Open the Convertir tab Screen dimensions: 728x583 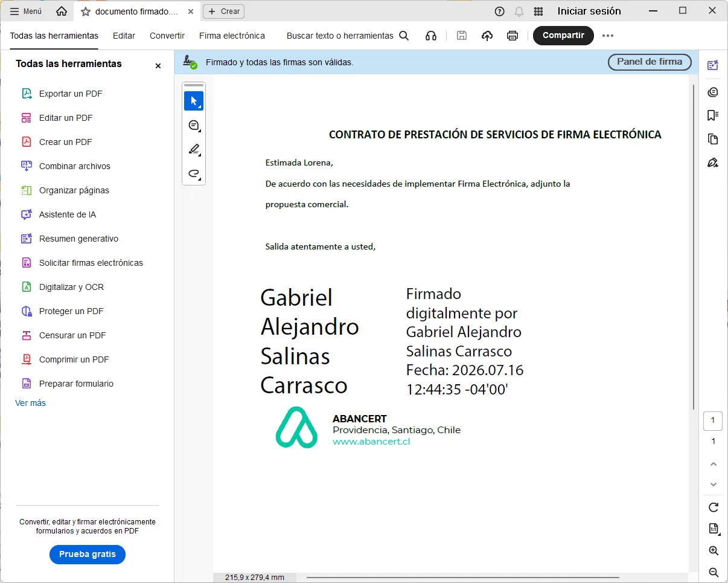tap(167, 36)
